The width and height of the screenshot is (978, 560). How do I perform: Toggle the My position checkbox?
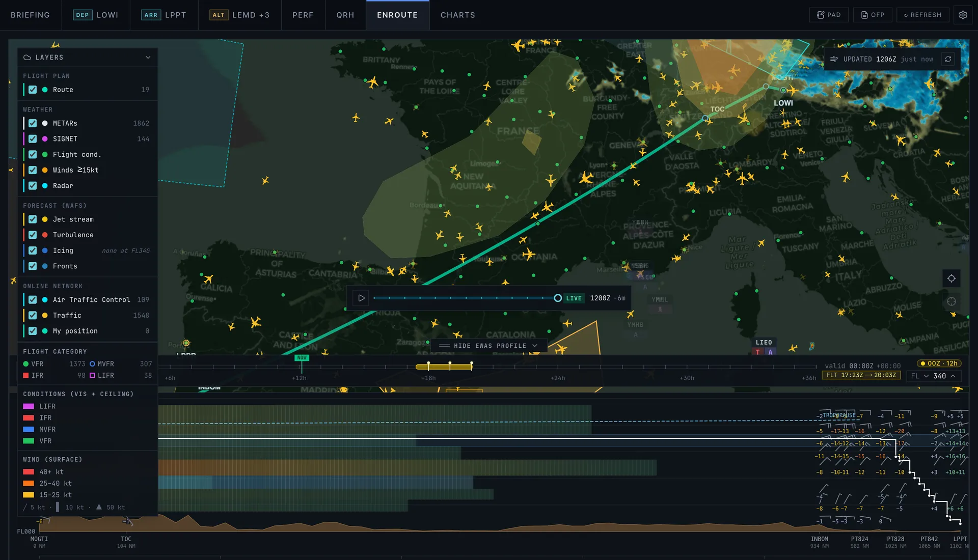pyautogui.click(x=33, y=331)
